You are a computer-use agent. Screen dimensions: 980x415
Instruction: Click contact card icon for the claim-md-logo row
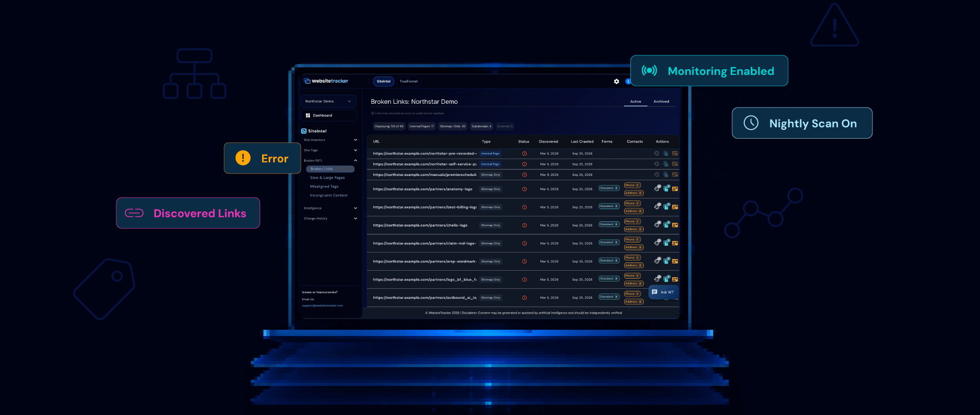[675, 243]
